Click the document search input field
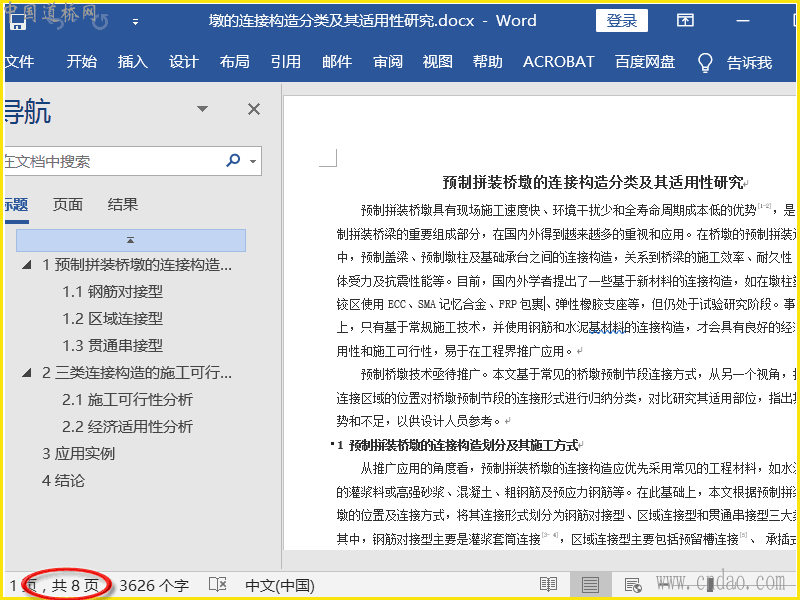Viewport: 800px width, 600px height. (112, 161)
